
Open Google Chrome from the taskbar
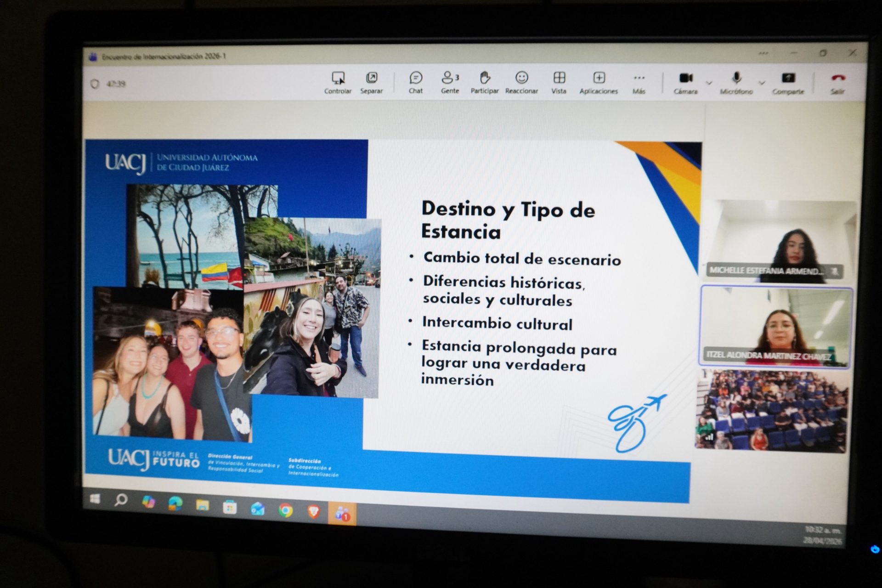[285, 510]
